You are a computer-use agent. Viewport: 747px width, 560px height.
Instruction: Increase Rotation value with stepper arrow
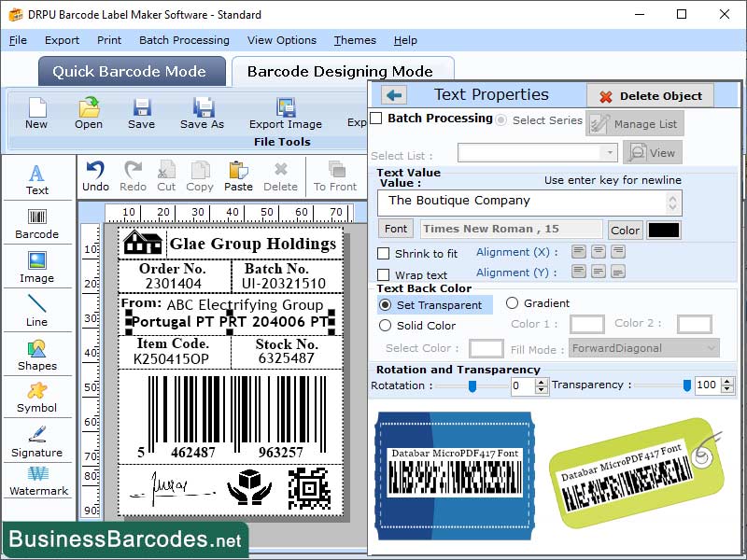click(x=540, y=382)
